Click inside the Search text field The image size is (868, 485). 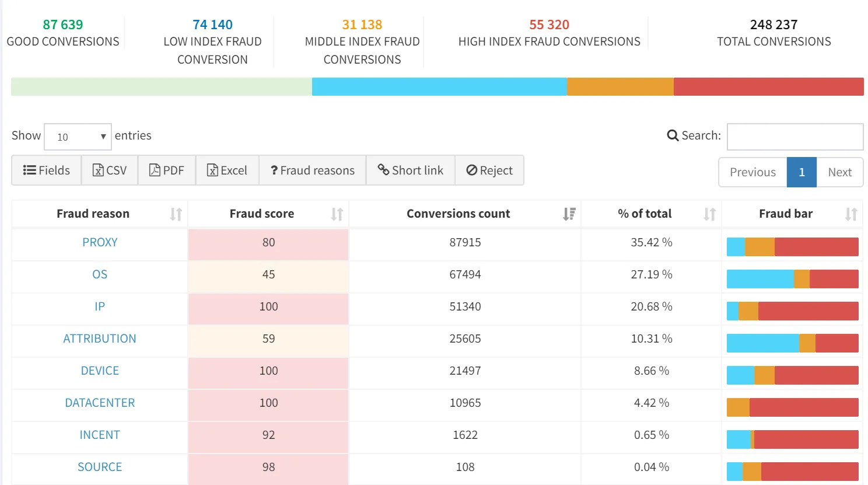point(794,137)
